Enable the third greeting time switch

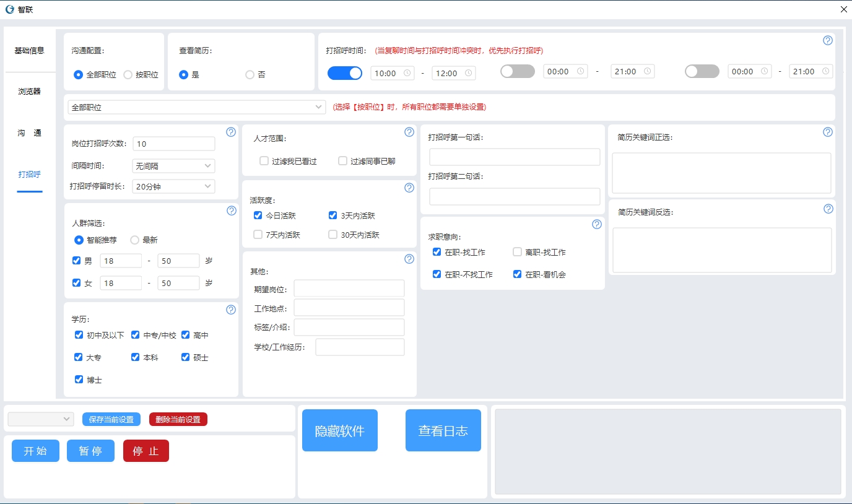[x=702, y=71]
